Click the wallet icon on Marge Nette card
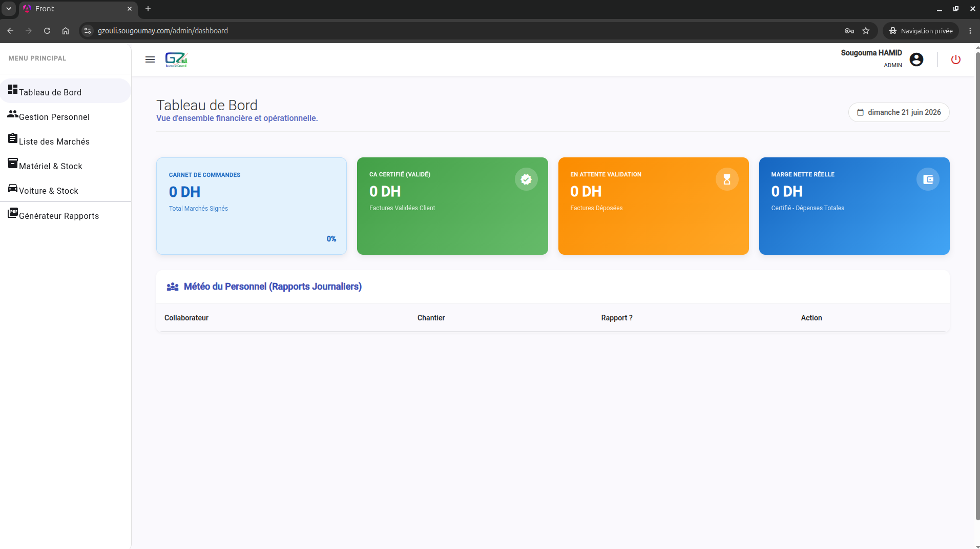Image resolution: width=980 pixels, height=549 pixels. click(928, 179)
